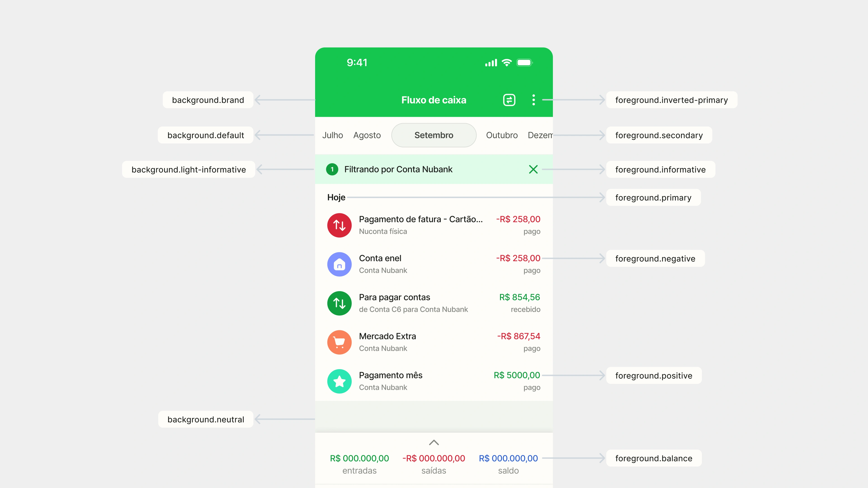The image size is (868, 488).
Task: Click the battery status icon
Action: (x=524, y=63)
